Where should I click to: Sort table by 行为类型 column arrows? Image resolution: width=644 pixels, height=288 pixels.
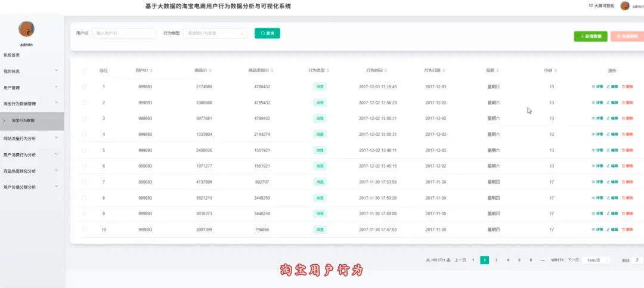click(328, 71)
